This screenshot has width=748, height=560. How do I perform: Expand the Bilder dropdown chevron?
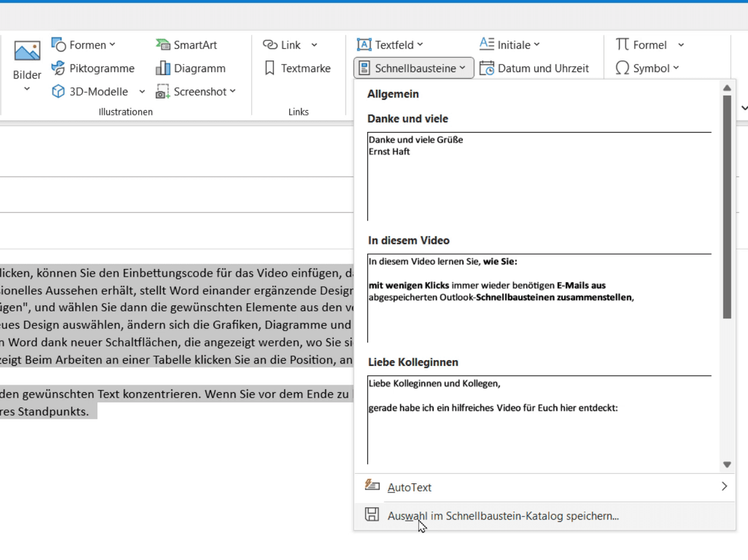[x=27, y=89]
